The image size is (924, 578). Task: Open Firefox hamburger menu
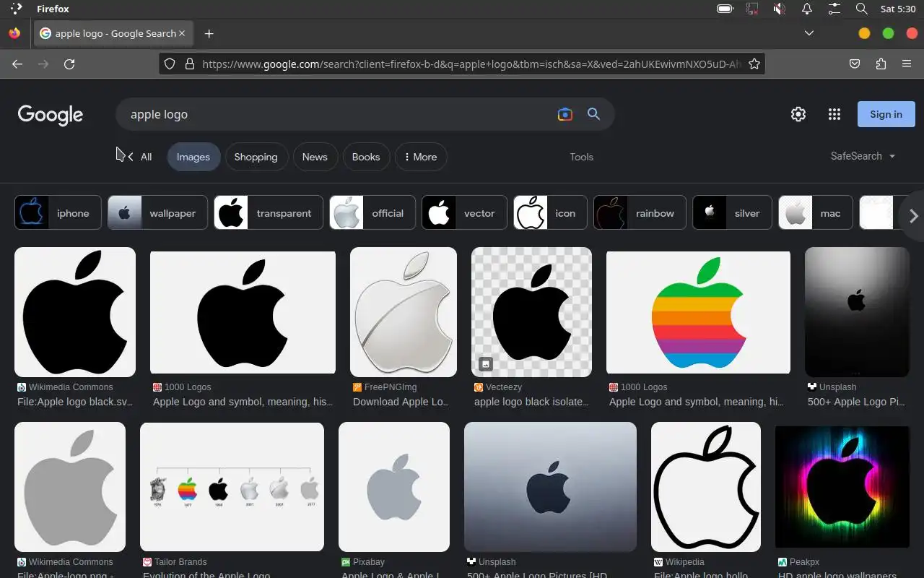(x=907, y=64)
